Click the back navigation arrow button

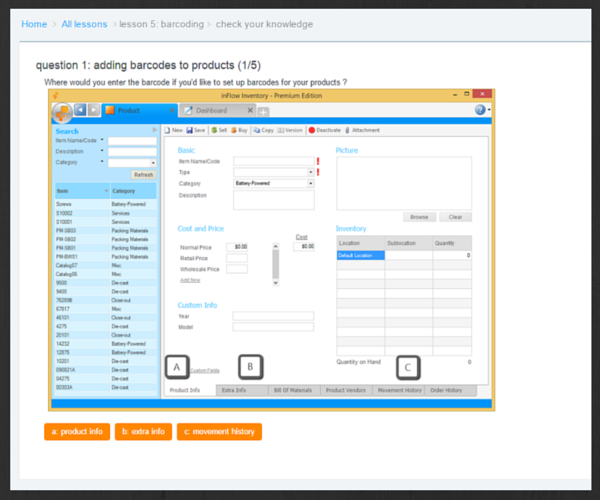click(80, 110)
